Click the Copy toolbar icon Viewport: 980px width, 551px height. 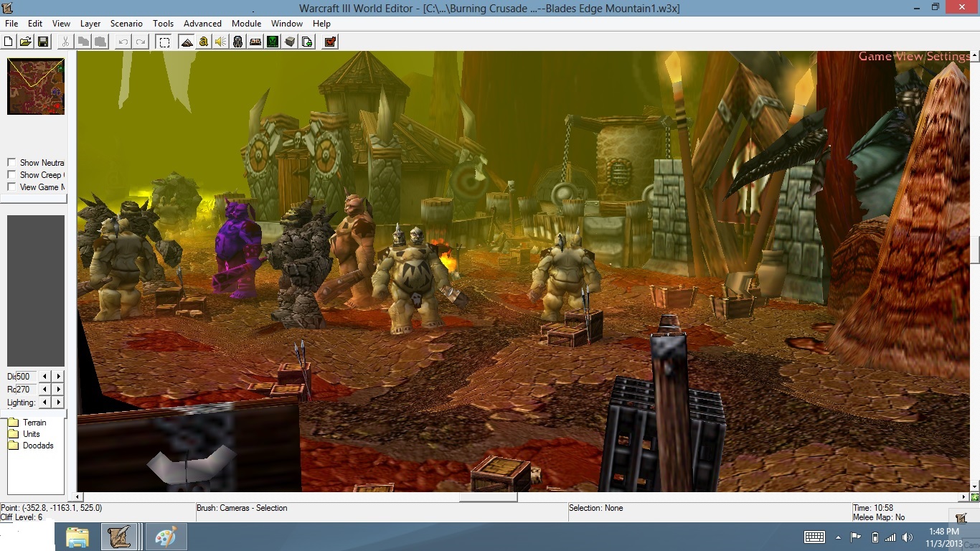[83, 42]
